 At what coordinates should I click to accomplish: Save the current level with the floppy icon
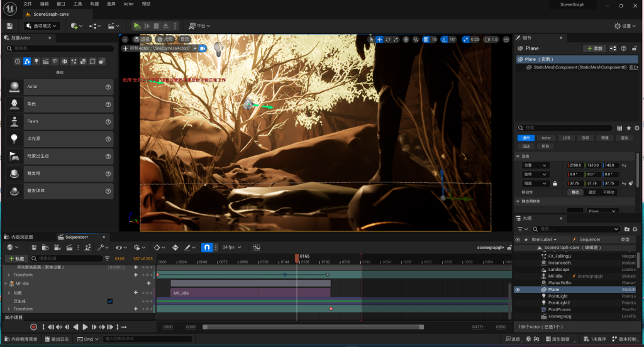pyautogui.click(x=9, y=26)
